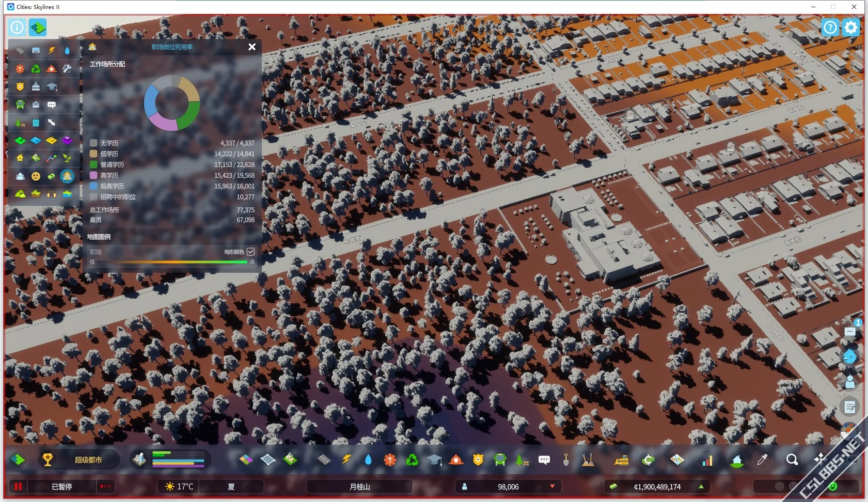Click the workplace distribution donut chart
868x502 pixels.
click(x=172, y=103)
